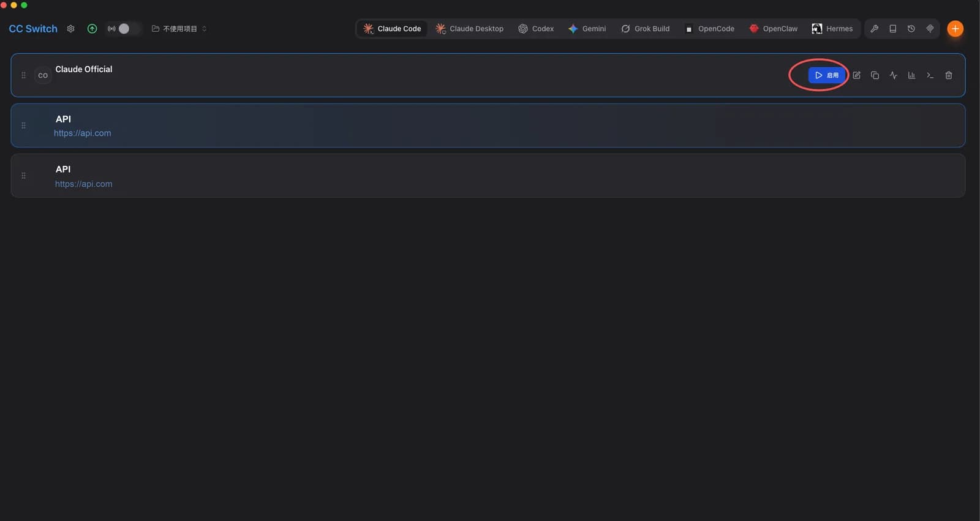Edit the Claude Official provider
Viewport: 980px width, 521px height.
857,75
